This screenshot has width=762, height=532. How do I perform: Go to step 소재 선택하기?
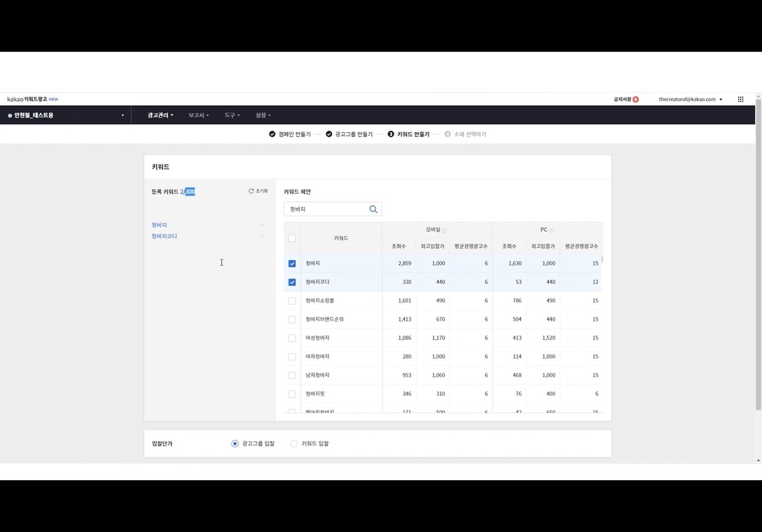(466, 134)
